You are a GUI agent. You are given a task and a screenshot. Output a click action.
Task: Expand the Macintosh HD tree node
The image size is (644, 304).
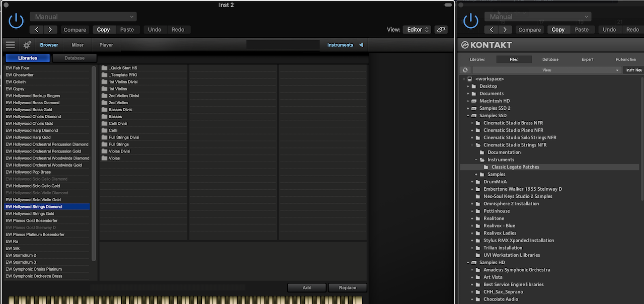click(468, 101)
